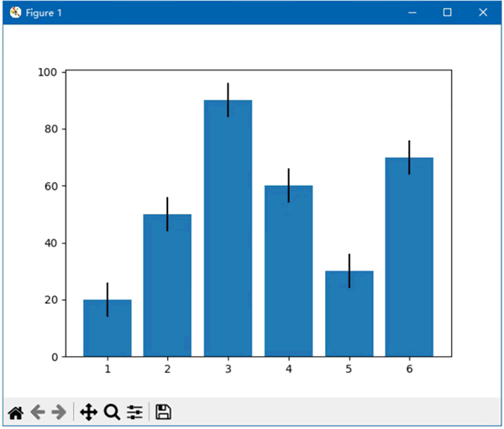Screen dimensions: 504x429
Task: Click the x-axis tick label 3
Action: click(x=228, y=369)
